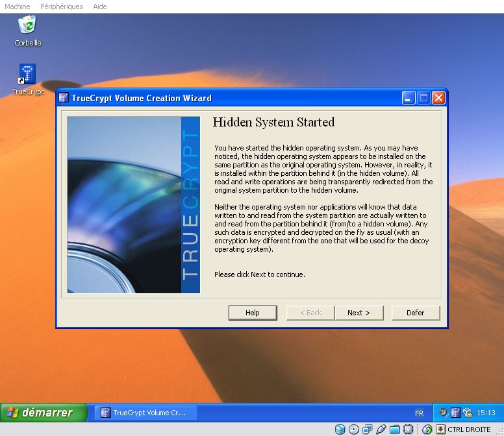Open the Corbeille recycle bin icon

[x=27, y=25]
